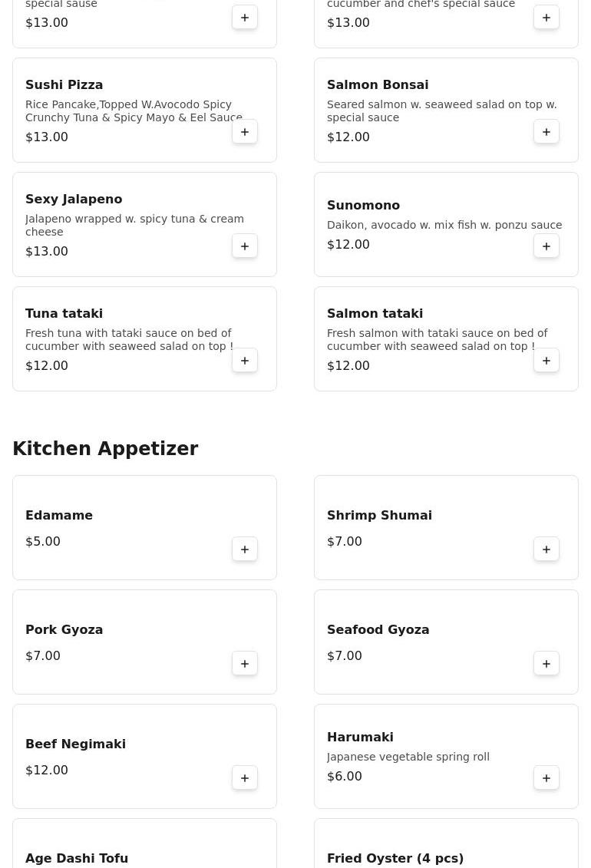The width and height of the screenshot is (591, 868).
Task: View the Tuna tataki item
Action: coord(64,314)
